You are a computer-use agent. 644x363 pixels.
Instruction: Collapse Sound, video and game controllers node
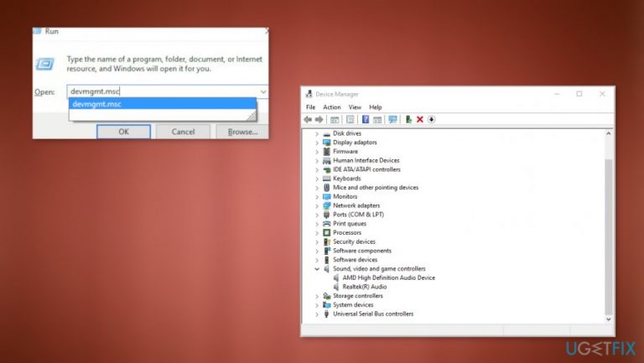click(317, 269)
